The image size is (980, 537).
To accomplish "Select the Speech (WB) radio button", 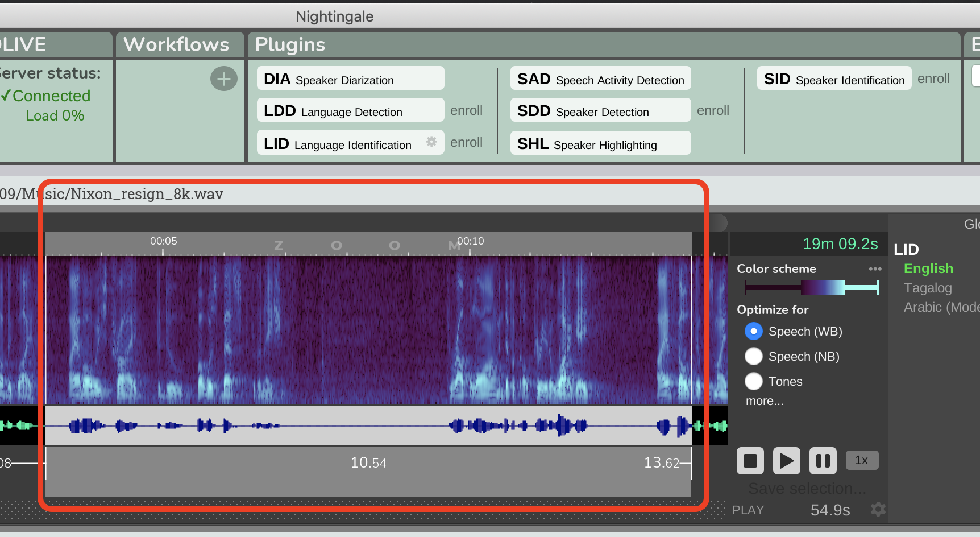I will click(x=753, y=331).
